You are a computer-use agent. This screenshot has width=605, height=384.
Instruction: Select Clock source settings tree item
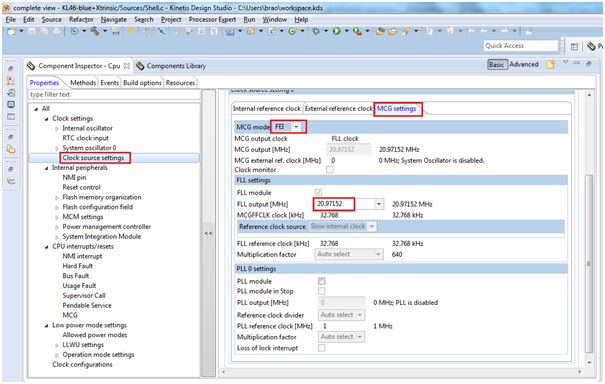tap(93, 158)
